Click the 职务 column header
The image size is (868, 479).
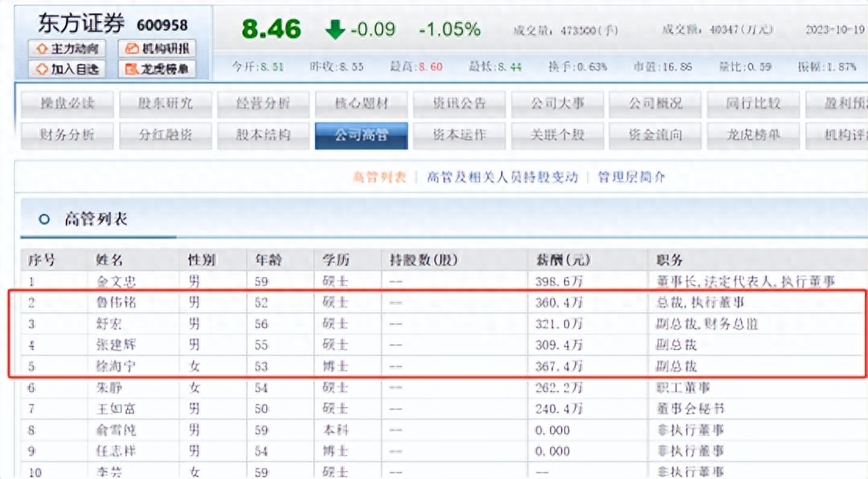tap(669, 260)
